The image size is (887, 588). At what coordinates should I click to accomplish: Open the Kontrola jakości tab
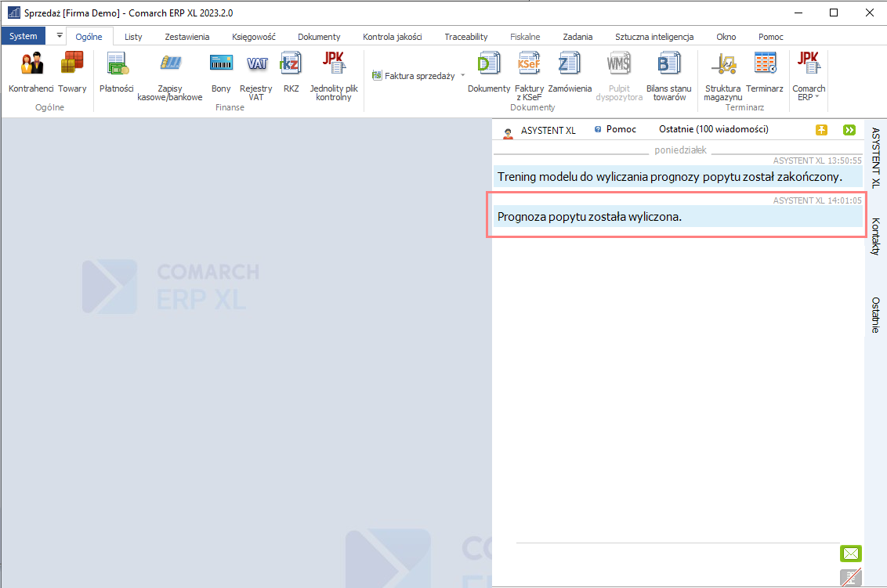[x=392, y=37]
